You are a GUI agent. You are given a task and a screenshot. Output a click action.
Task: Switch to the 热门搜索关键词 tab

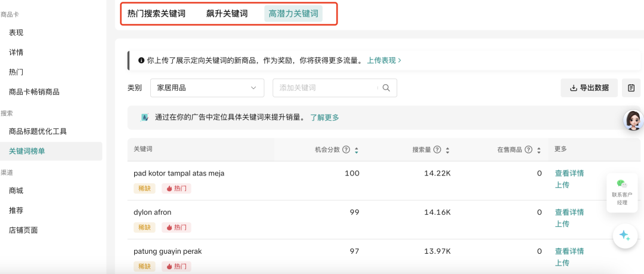pos(156,14)
